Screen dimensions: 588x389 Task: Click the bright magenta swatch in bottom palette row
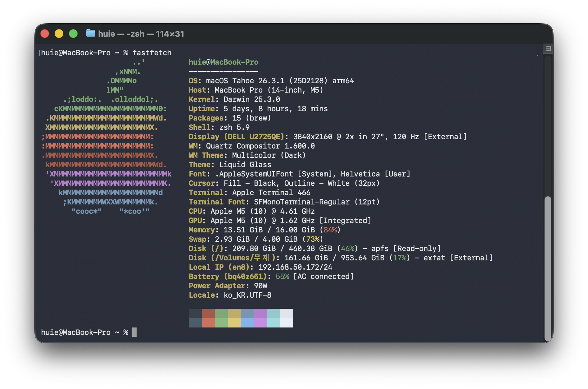coord(260,323)
